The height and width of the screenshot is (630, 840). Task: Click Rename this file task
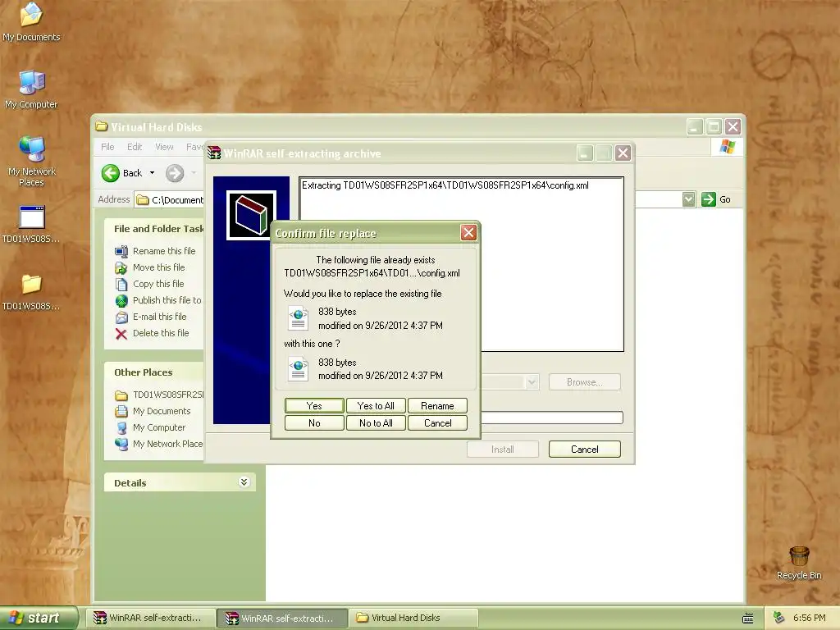pyautogui.click(x=164, y=251)
